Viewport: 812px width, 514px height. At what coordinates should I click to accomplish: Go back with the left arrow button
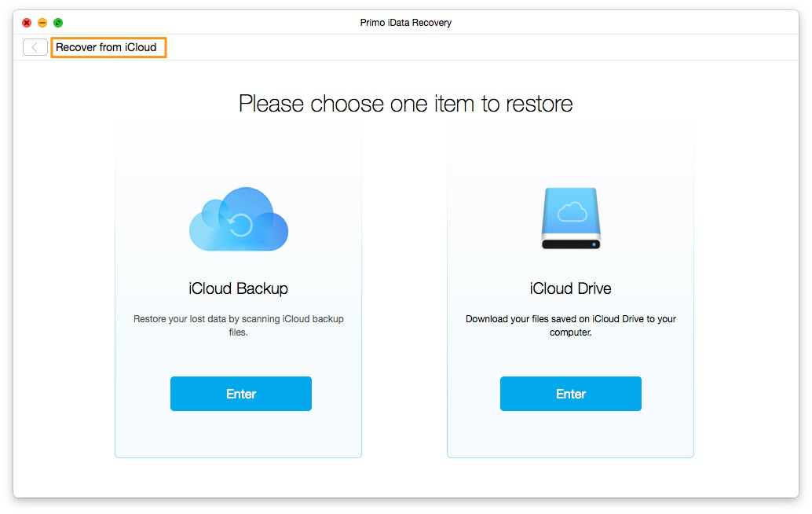coord(35,47)
